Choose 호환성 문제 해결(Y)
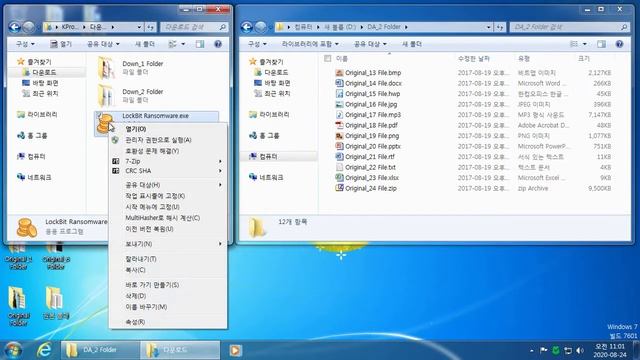 [x=168, y=151]
